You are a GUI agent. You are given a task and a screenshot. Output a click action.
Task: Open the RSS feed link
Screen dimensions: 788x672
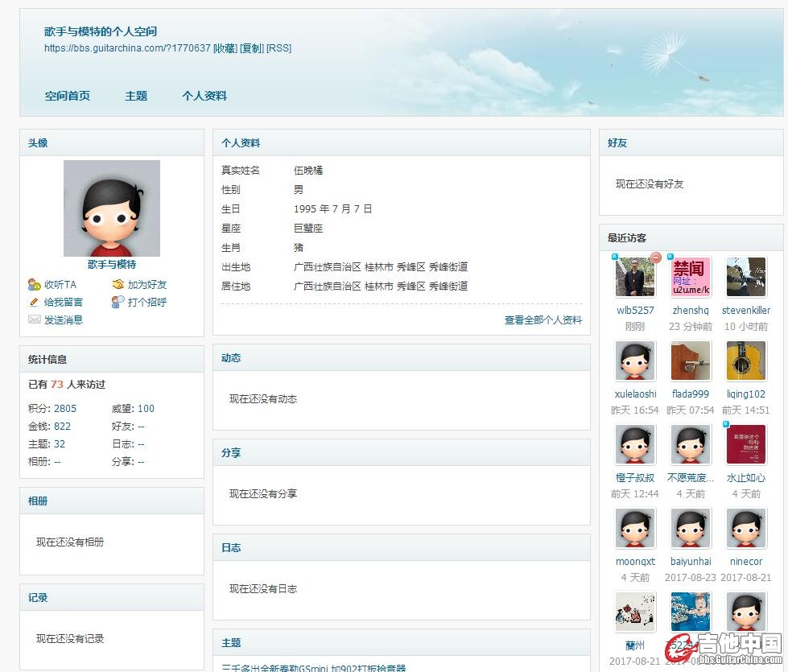[x=279, y=48]
